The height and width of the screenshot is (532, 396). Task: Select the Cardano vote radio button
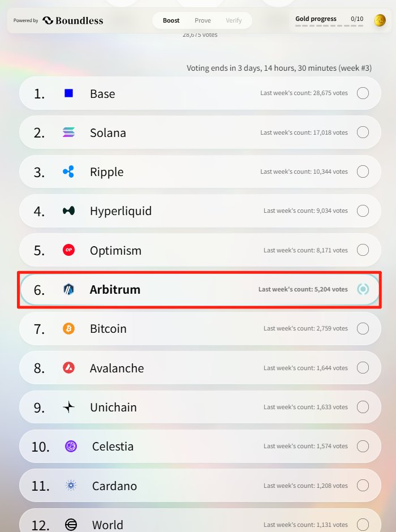coord(363,486)
